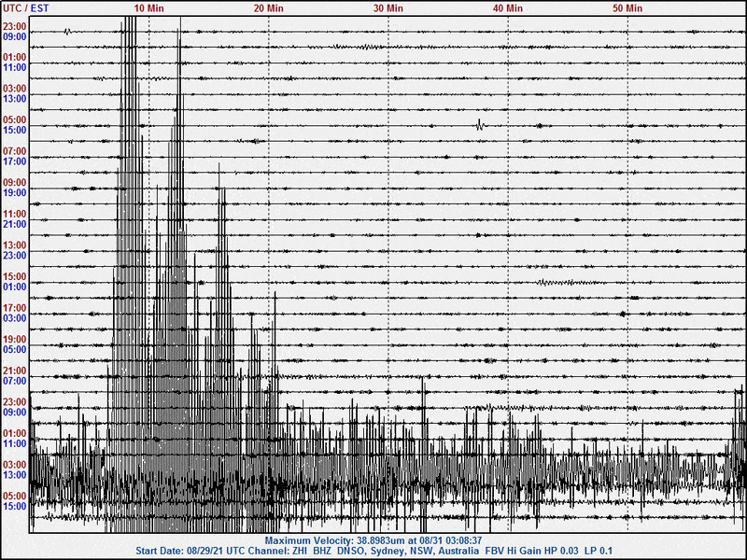Screen dimensions: 747x560
Task: Click the small spike near 38 minutes
Action: [480, 125]
